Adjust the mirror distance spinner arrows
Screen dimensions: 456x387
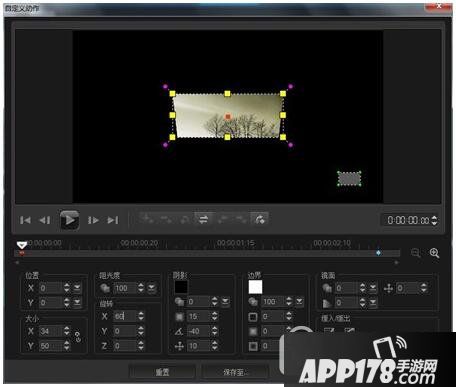pos(424,288)
